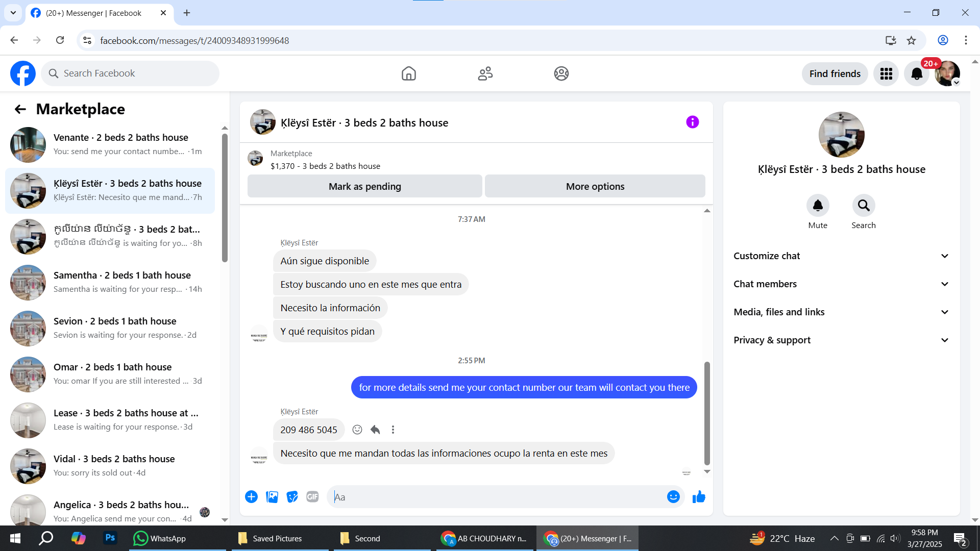The image size is (980, 551).
Task: Open a new browser tab
Action: tap(187, 13)
